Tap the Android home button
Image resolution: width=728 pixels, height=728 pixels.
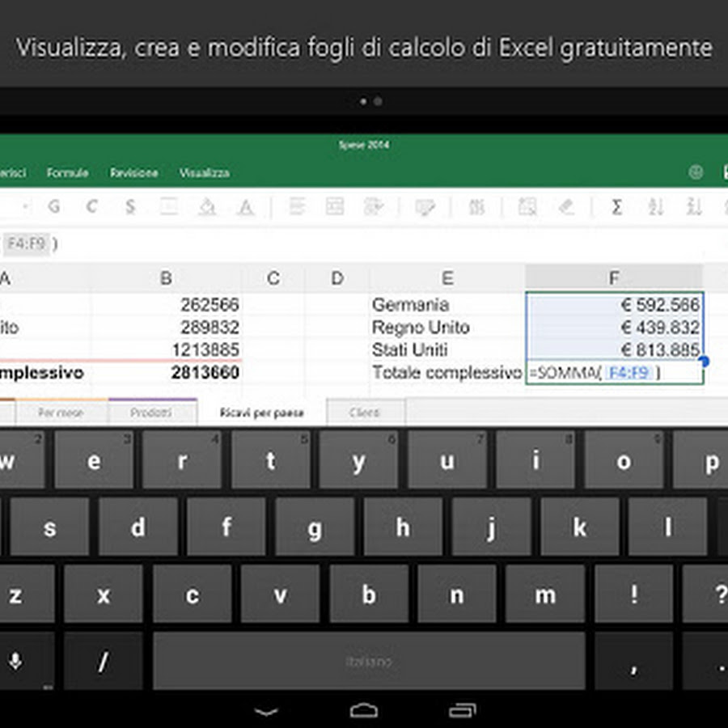[364, 711]
